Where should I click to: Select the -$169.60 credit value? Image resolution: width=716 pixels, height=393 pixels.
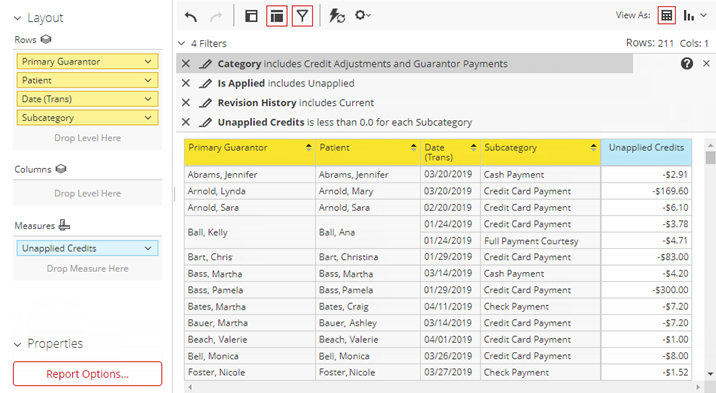[x=646, y=191]
